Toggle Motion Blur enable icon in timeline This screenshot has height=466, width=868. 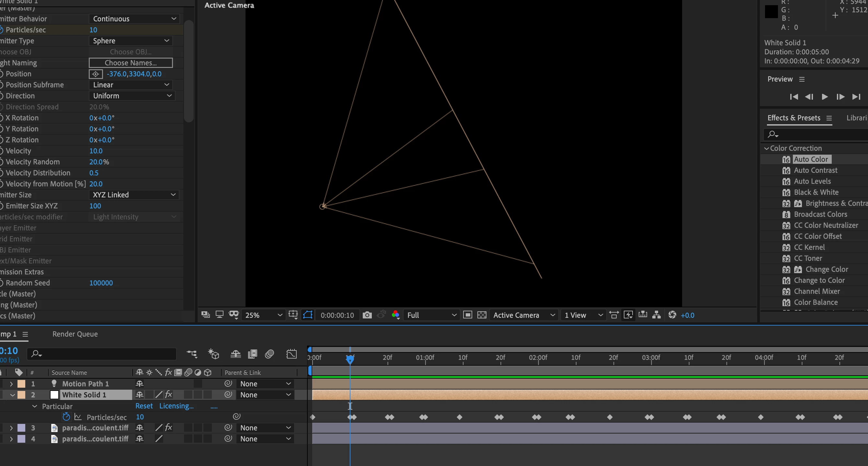pos(269,354)
